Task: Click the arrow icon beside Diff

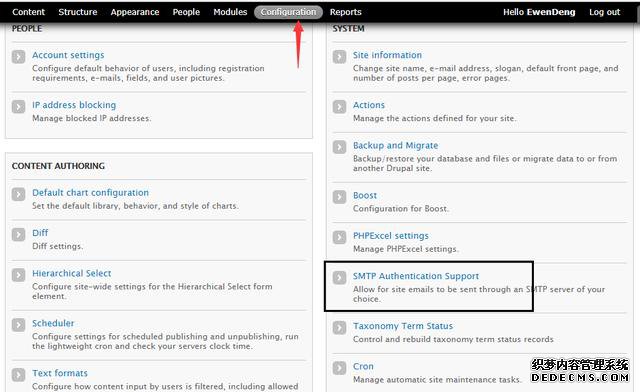Action: click(18, 234)
